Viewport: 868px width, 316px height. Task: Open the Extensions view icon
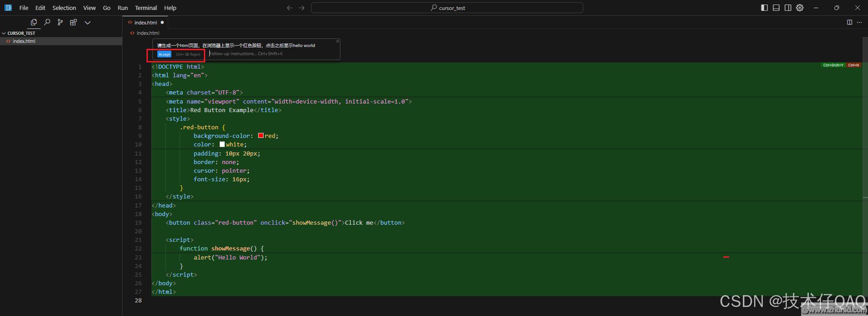pos(73,22)
